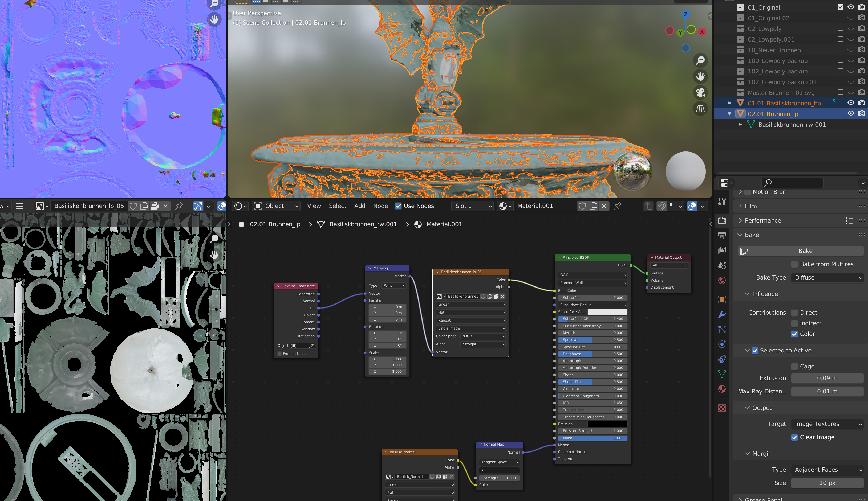The height and width of the screenshot is (501, 868).
Task: Open the Margin Type Adjacent Faces dropdown
Action: click(x=828, y=470)
